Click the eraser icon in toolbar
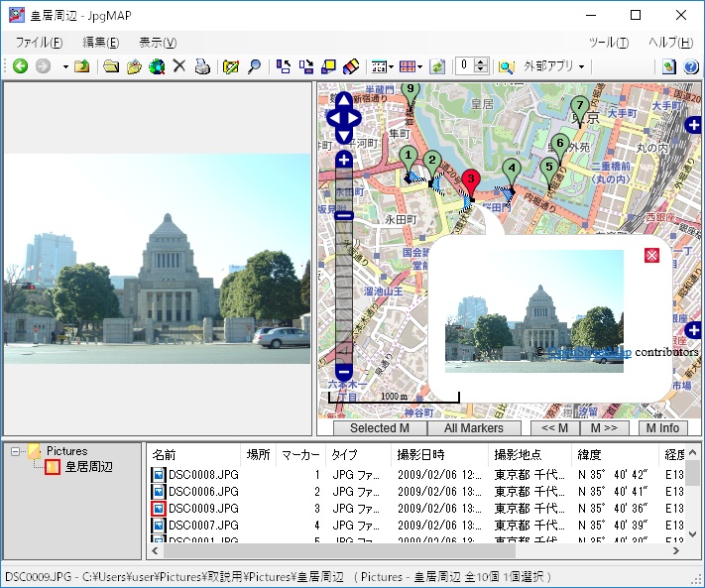The image size is (705, 588). click(x=350, y=66)
